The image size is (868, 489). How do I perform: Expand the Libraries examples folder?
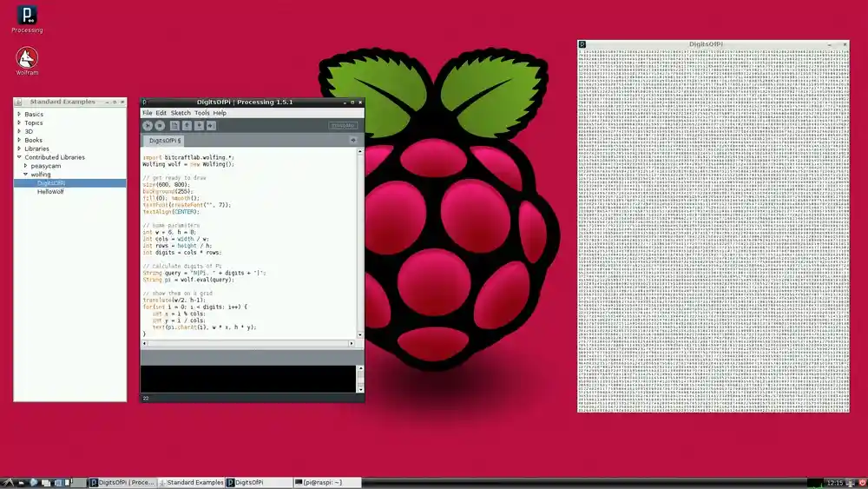coord(19,149)
